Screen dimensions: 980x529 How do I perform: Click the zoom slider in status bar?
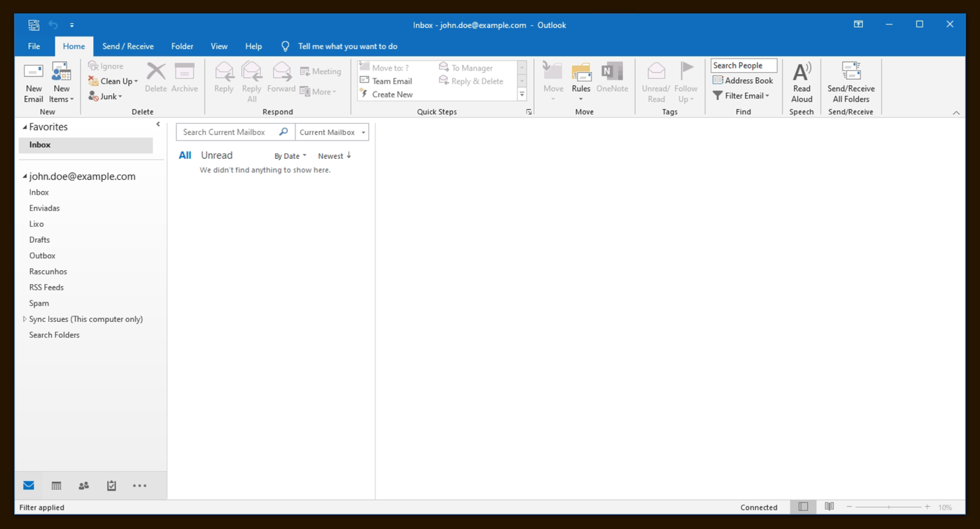point(888,507)
